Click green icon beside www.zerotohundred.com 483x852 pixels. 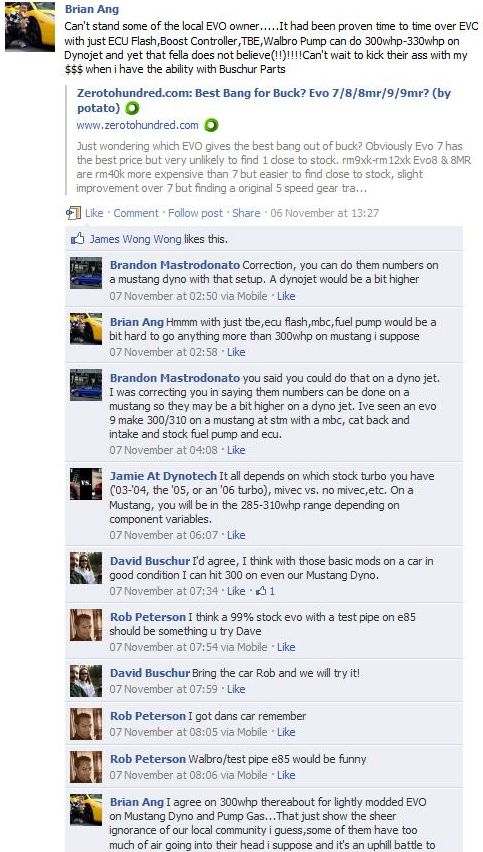coord(211,126)
